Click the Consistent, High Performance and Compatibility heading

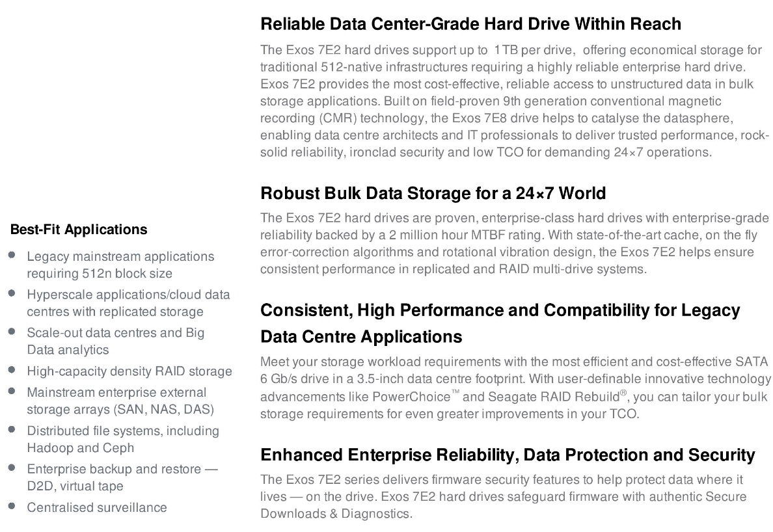500,323
